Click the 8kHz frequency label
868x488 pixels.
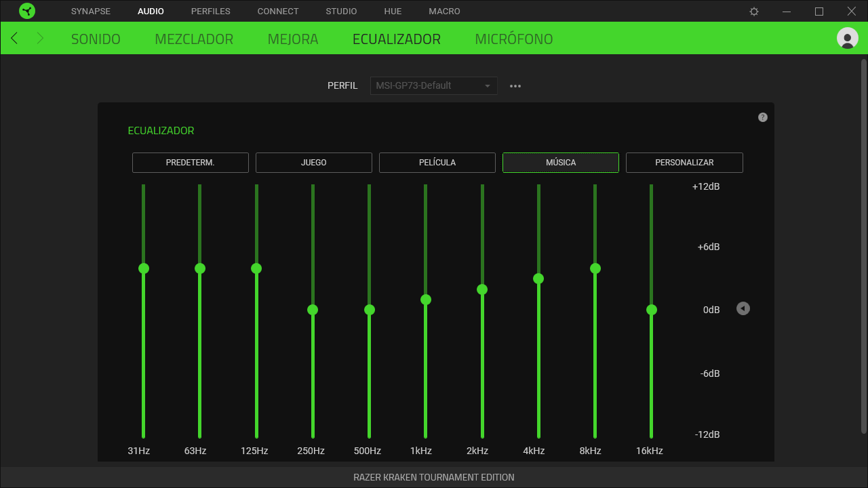click(x=591, y=451)
